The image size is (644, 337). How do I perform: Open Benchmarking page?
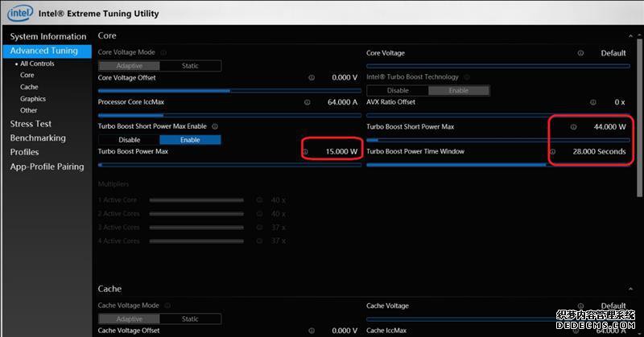38,138
